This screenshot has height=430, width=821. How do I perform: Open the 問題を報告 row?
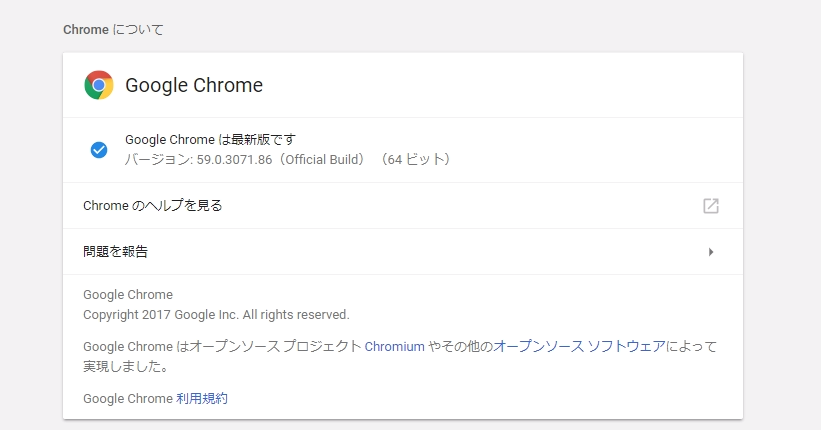pos(403,252)
